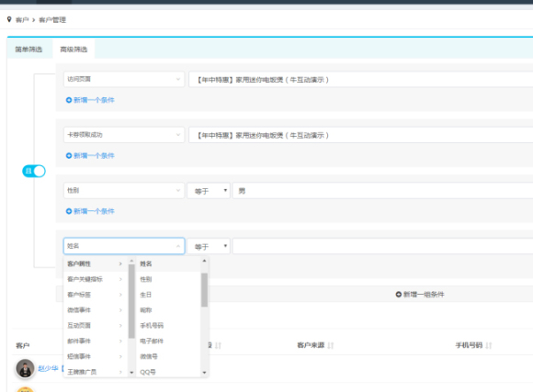This screenshot has height=392, width=533.
Task: Sort by 客户来源 column arrows
Action: [331, 345]
